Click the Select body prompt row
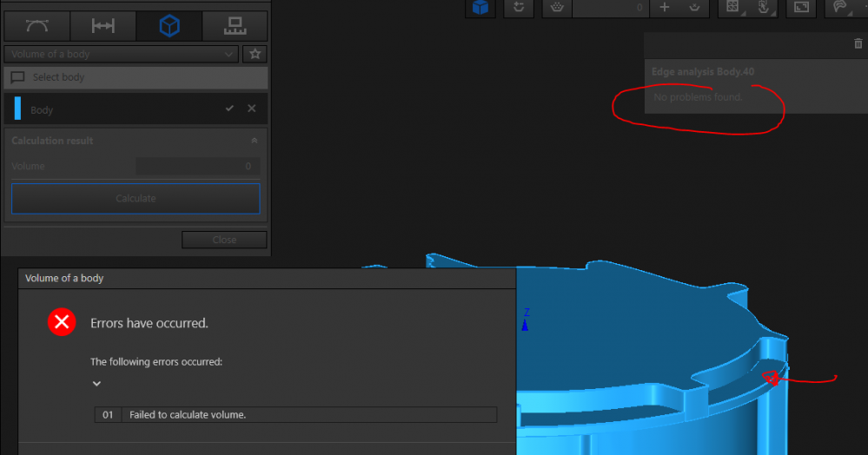 tap(136, 77)
